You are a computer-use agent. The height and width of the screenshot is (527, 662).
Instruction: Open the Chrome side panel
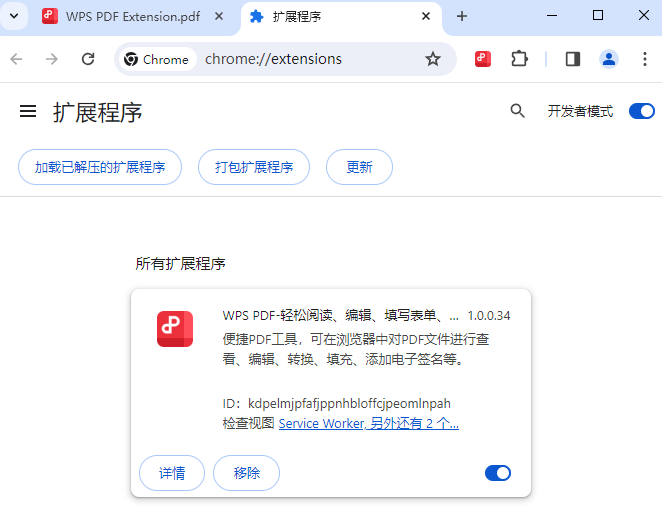(573, 59)
